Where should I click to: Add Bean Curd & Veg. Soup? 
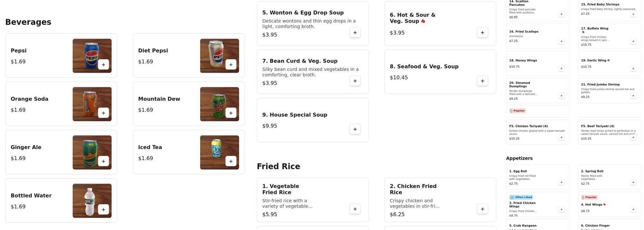(x=355, y=81)
